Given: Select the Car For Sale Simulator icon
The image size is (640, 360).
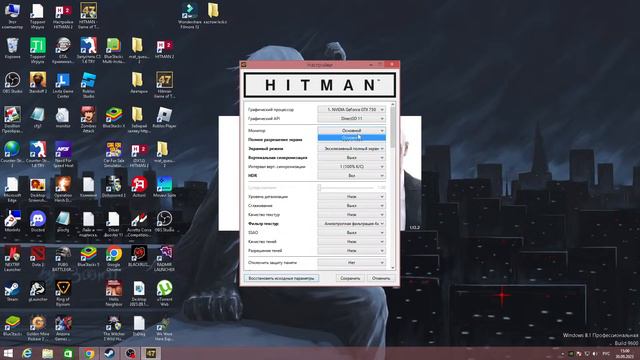Looking at the screenshot, I should click(113, 154).
